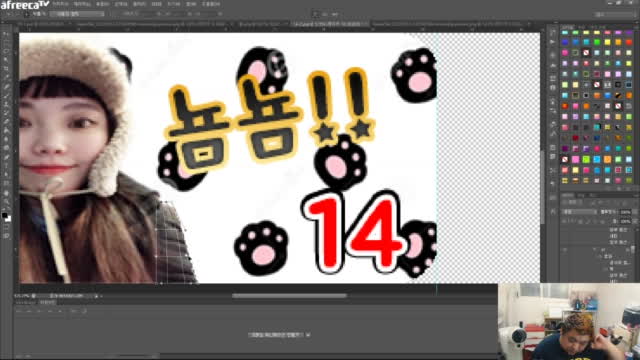Toggle the Auto-Select checkbox in options bar
Screen dimensions: 640x360
point(27,14)
